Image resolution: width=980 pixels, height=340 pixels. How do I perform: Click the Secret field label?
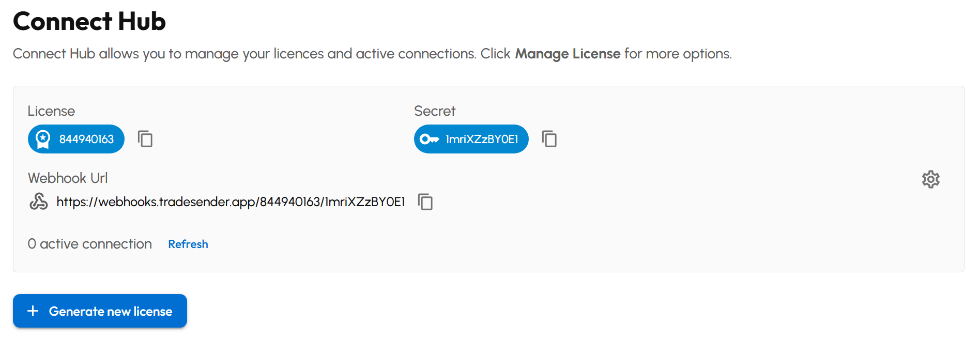tap(434, 111)
